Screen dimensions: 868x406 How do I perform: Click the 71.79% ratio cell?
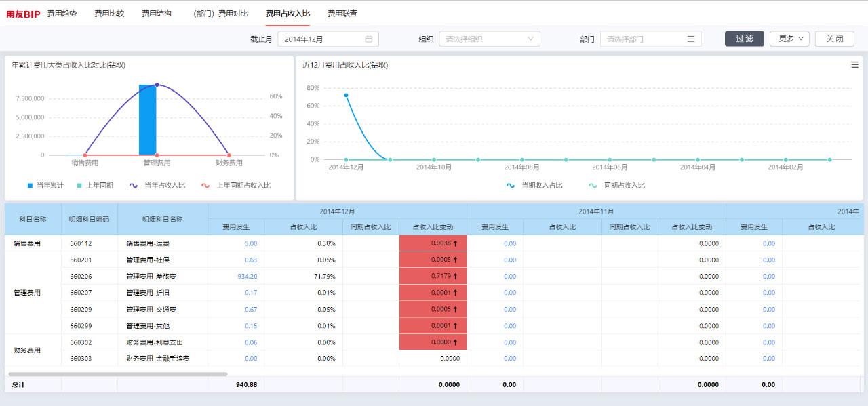coord(304,277)
